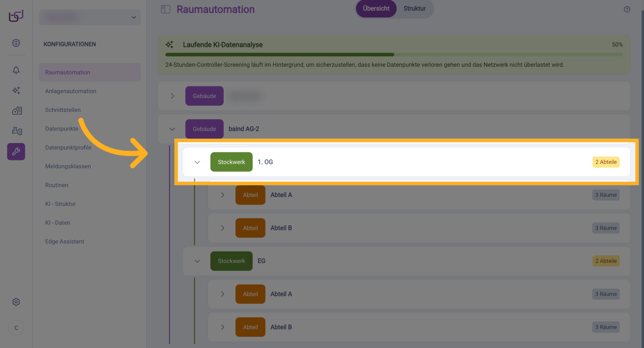Click the AI sparkles icon in the left rail
This screenshot has width=644, height=348.
[16, 90]
